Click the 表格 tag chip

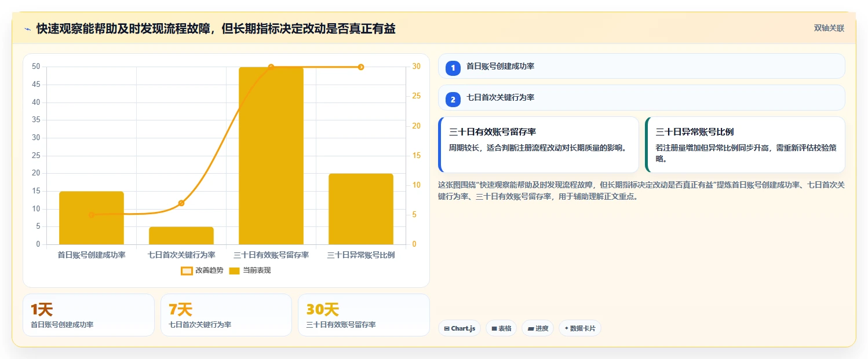[501, 328]
